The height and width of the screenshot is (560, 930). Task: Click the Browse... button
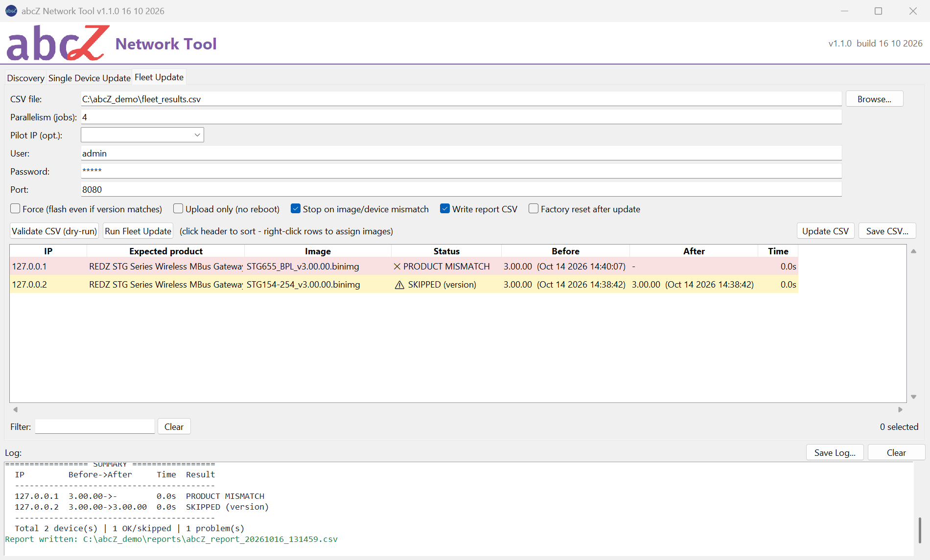tap(874, 99)
